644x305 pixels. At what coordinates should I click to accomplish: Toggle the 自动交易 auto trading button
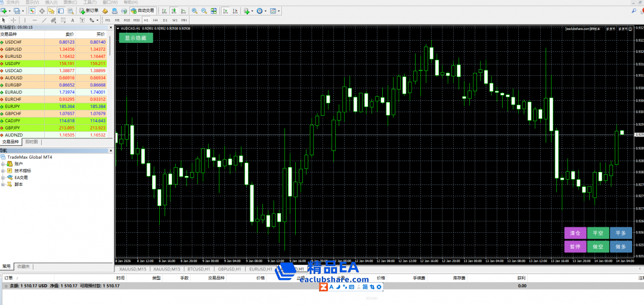tap(143, 11)
